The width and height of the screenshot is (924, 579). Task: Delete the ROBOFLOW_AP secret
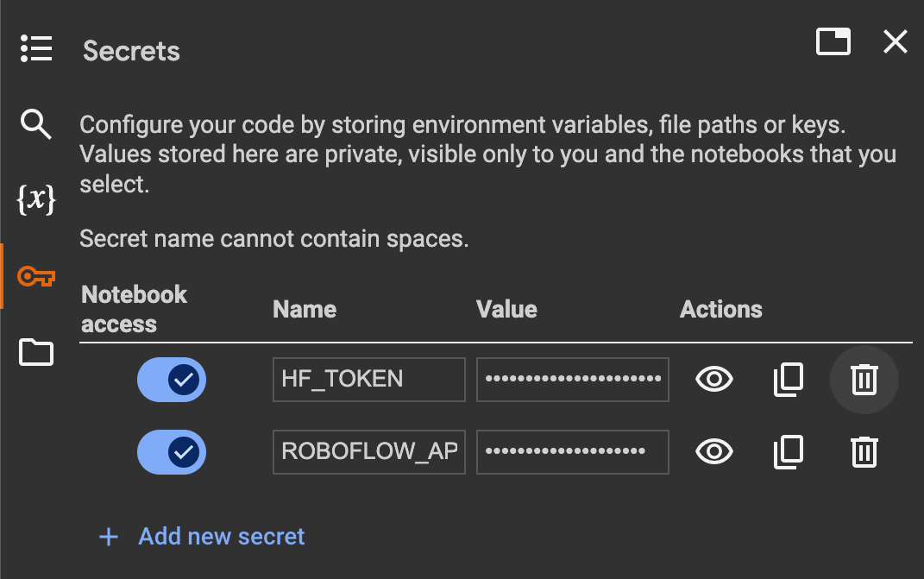click(864, 451)
